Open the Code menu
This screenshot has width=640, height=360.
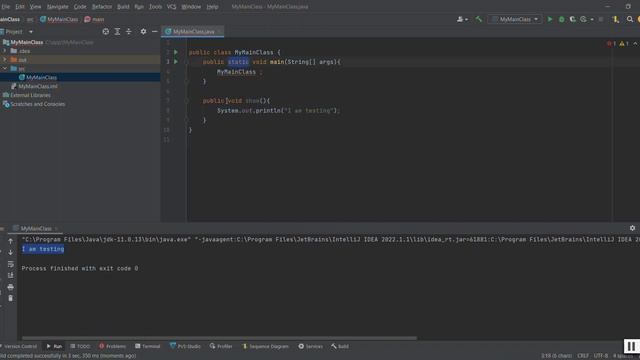pyautogui.click(x=80, y=7)
